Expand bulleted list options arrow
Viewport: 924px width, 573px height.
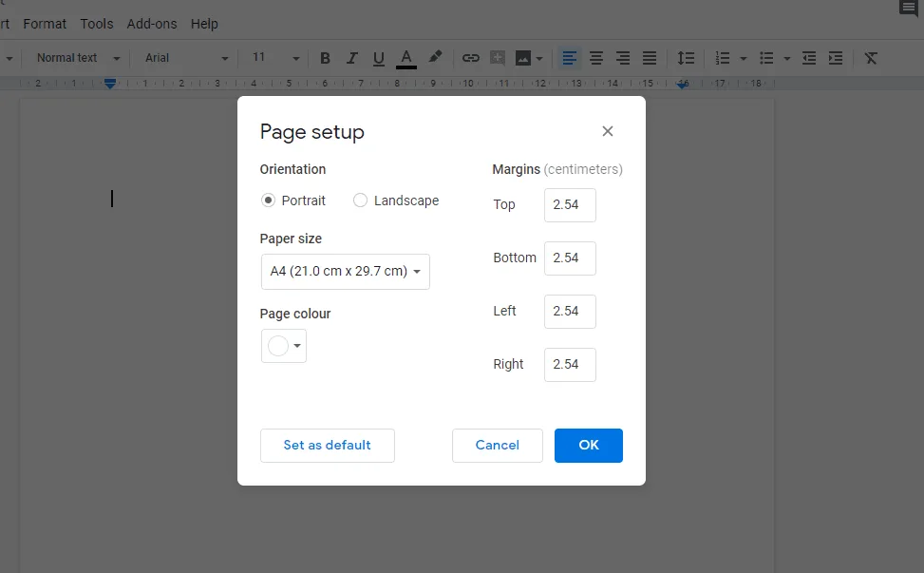[786, 58]
